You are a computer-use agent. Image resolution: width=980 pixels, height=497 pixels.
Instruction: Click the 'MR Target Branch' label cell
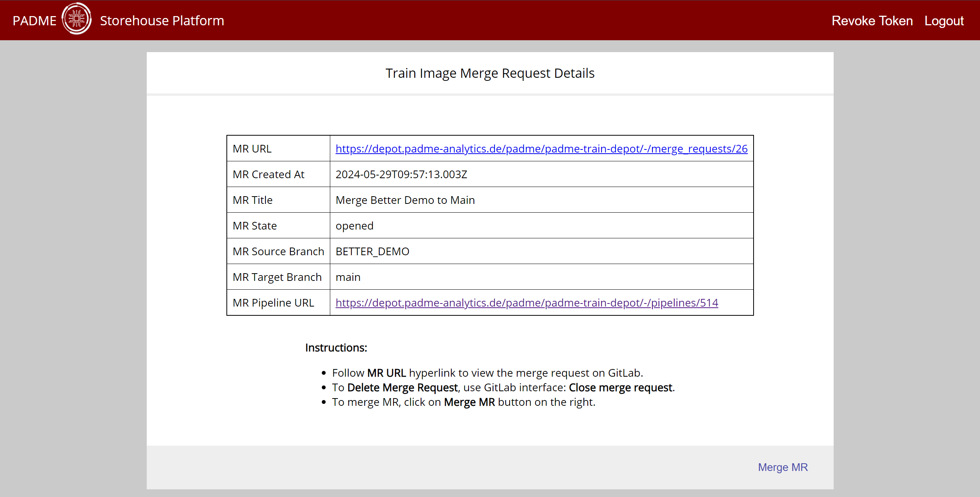click(x=278, y=277)
